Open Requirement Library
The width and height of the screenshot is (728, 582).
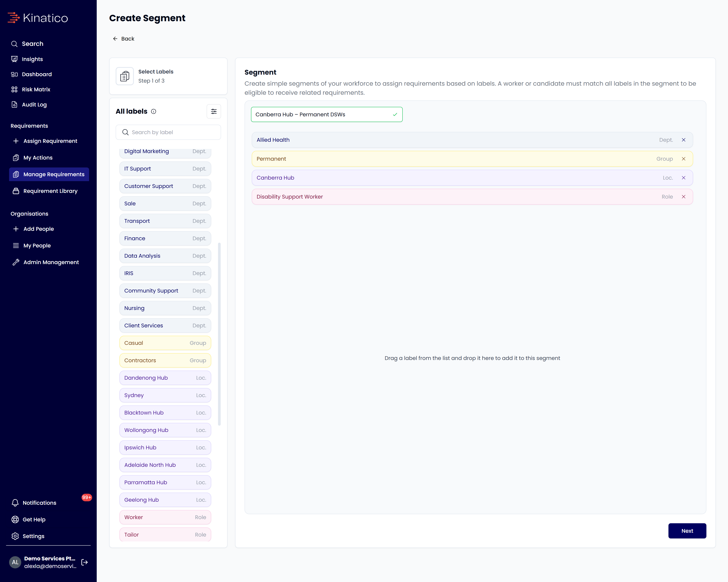pos(45,191)
